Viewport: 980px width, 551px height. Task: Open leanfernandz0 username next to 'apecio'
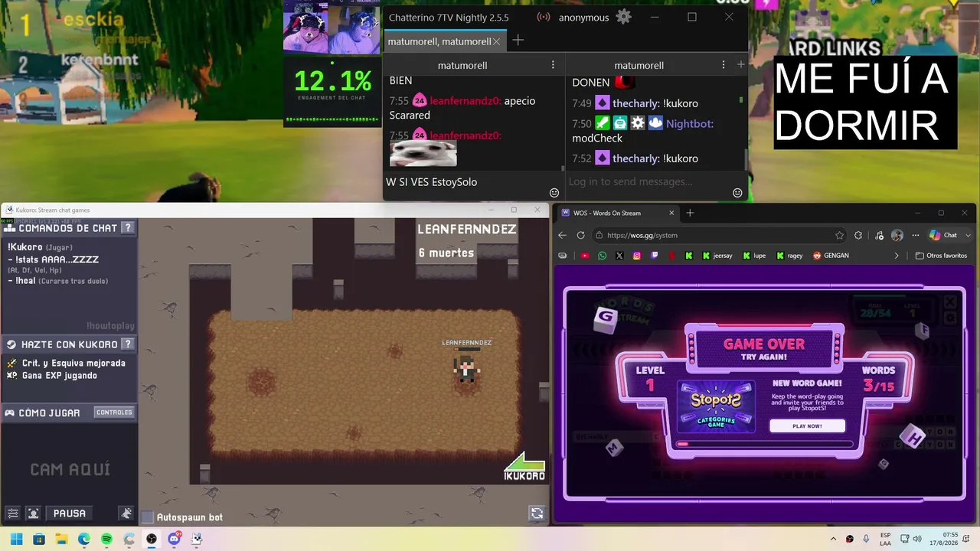[x=464, y=101]
